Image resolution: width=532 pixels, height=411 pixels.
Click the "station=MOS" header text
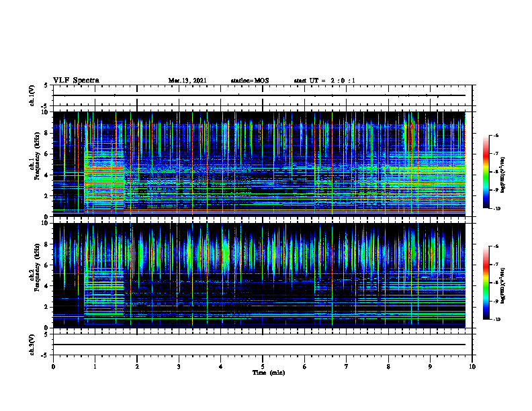[250, 81]
